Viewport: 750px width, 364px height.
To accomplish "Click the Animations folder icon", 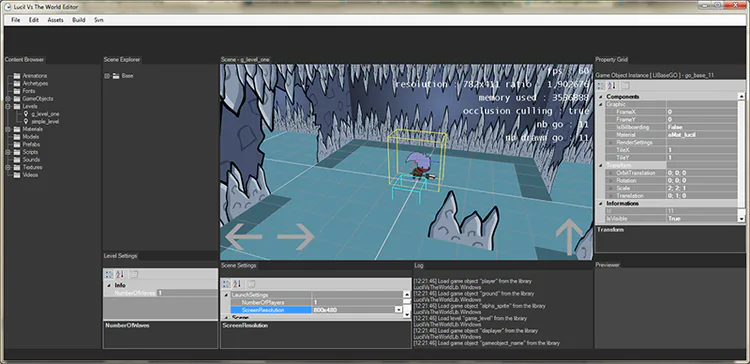I will 17,76.
